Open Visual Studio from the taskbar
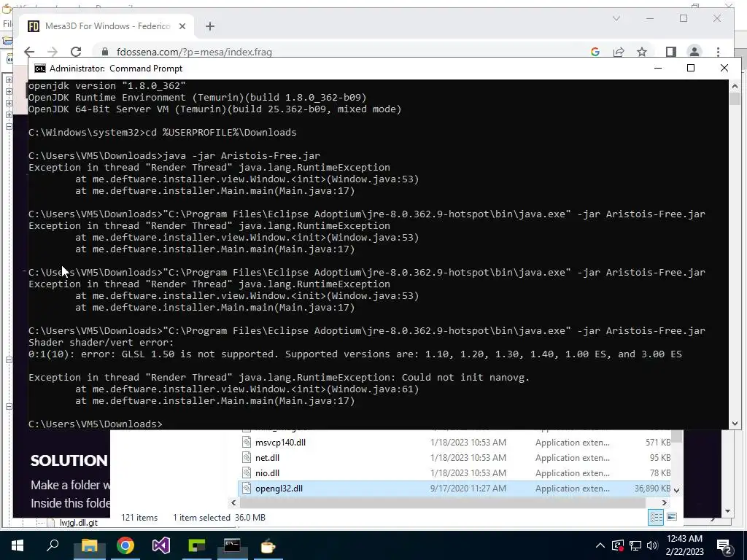The width and height of the screenshot is (747, 560). [x=161, y=545]
